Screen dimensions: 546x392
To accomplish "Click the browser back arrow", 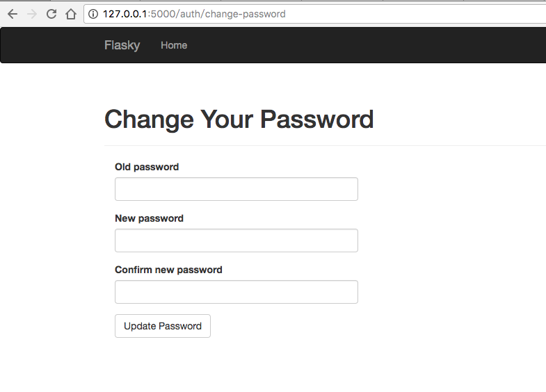I will coord(13,14).
